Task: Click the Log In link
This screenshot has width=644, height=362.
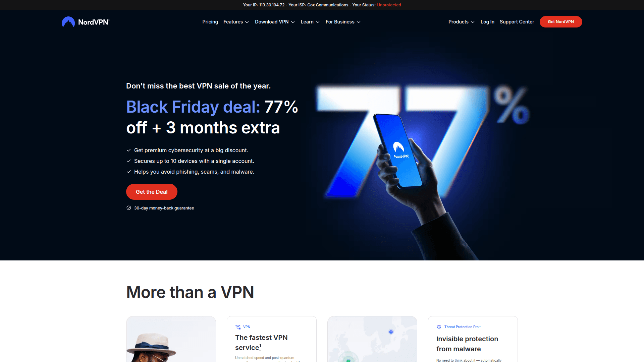Action: click(487, 22)
